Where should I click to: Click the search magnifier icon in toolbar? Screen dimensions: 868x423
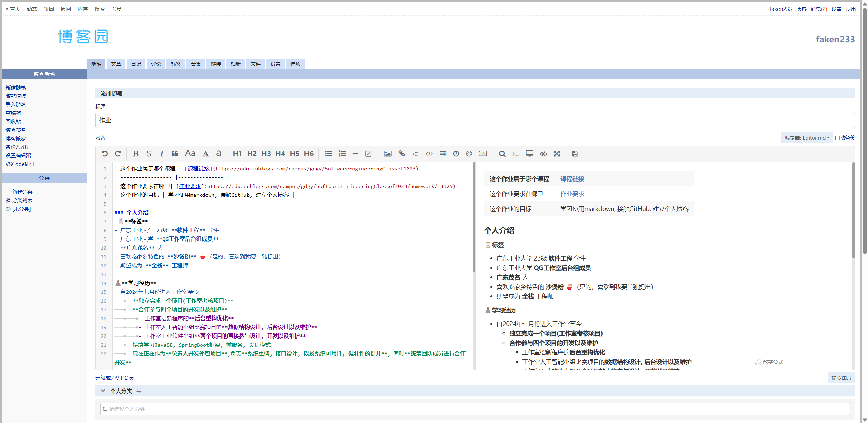(502, 154)
